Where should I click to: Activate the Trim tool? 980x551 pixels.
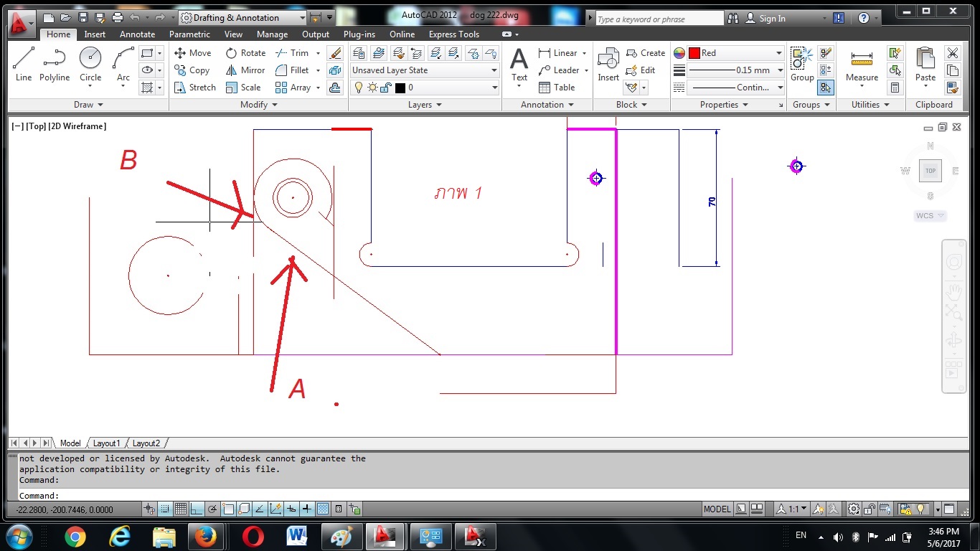[292, 53]
